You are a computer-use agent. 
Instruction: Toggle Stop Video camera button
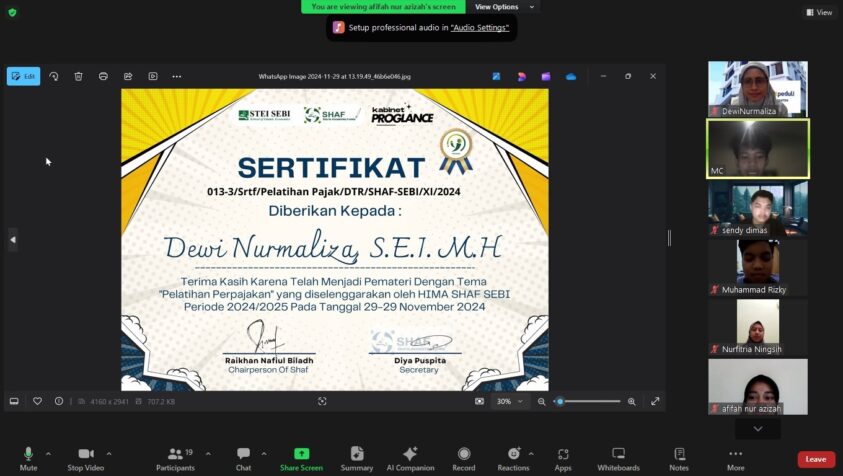[x=86, y=458]
